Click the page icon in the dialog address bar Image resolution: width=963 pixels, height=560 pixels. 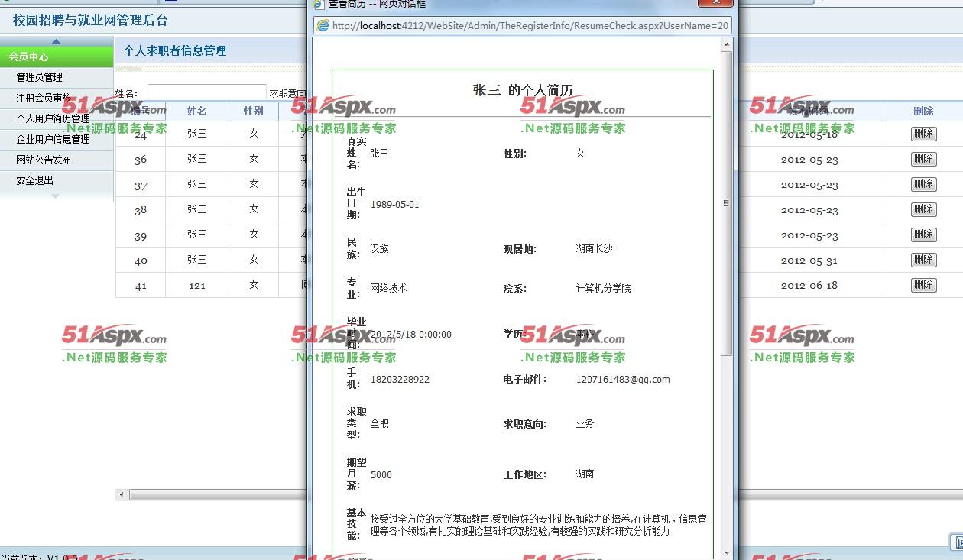tap(323, 26)
